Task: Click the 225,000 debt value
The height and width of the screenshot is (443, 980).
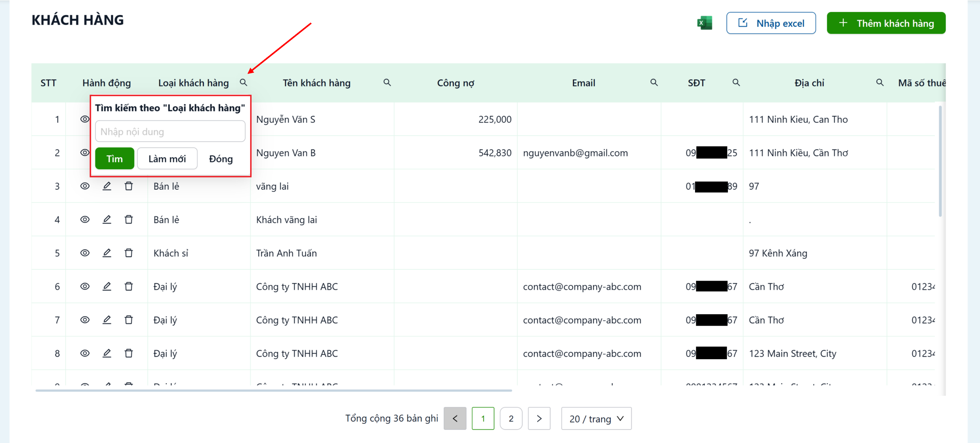Action: (495, 119)
